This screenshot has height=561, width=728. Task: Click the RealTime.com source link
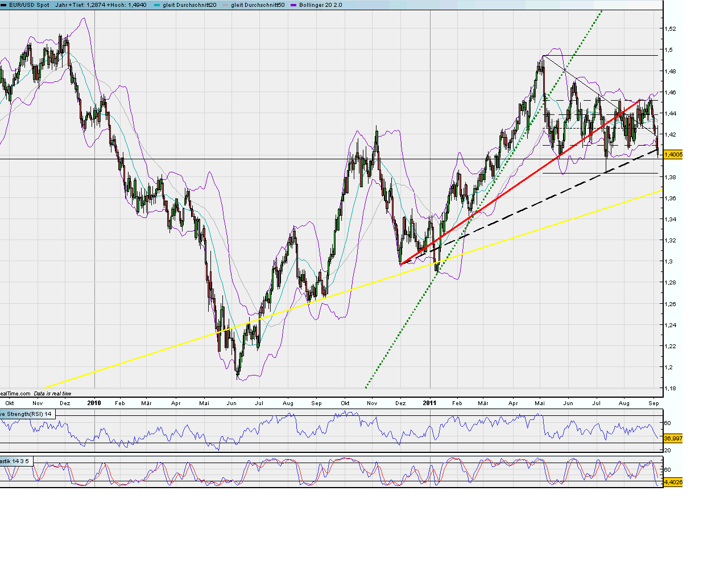point(14,393)
